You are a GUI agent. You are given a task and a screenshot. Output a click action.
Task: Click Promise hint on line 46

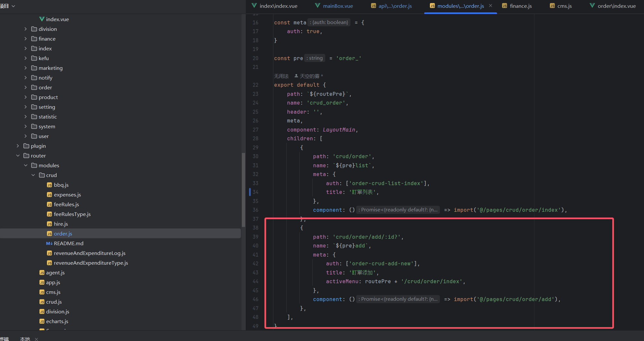(398, 299)
